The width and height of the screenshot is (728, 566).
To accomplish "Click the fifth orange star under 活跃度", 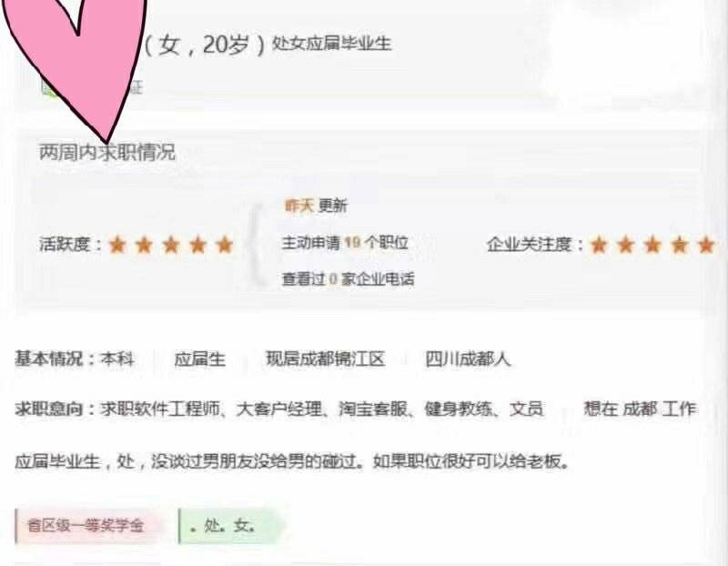I will [x=225, y=244].
